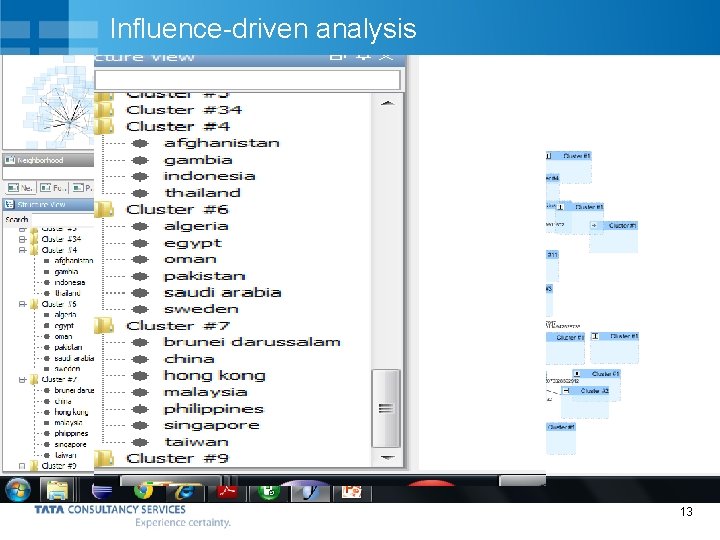Click the search box atop the enlarged structure view

(248, 80)
